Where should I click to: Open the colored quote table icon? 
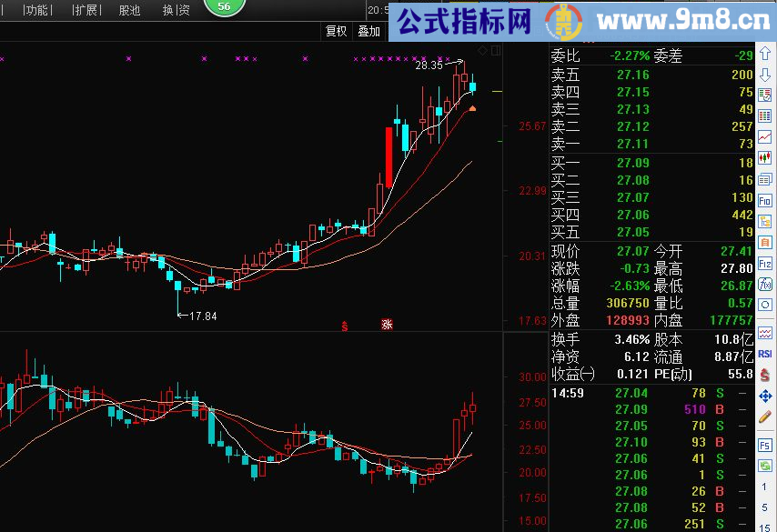[x=765, y=115]
